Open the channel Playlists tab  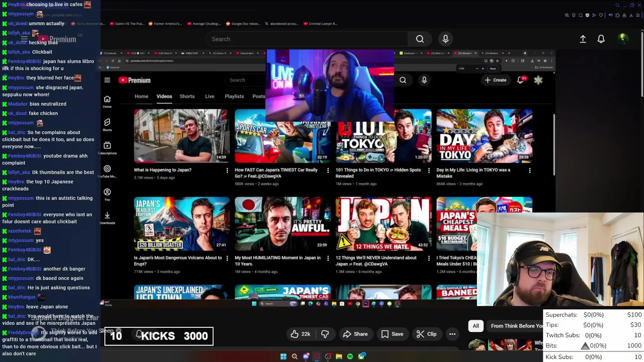pyautogui.click(x=234, y=96)
